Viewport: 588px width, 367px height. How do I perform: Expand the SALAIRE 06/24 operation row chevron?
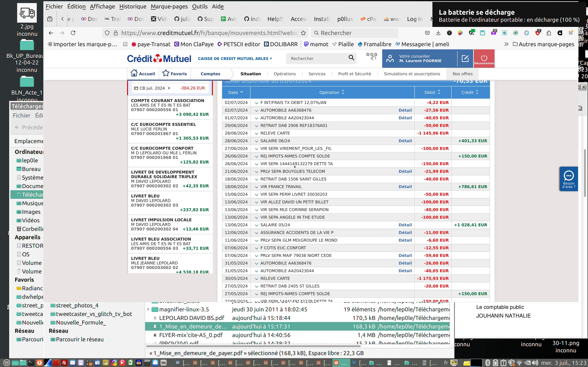point(256,141)
